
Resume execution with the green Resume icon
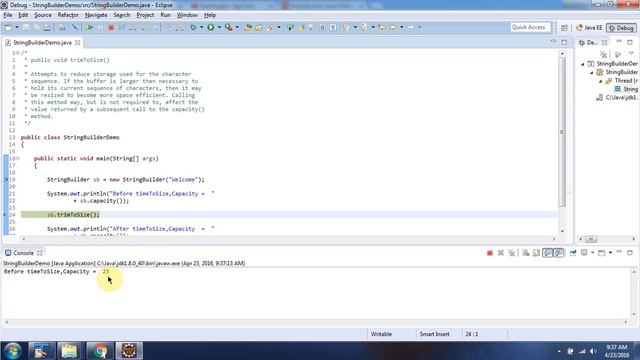click(x=89, y=27)
